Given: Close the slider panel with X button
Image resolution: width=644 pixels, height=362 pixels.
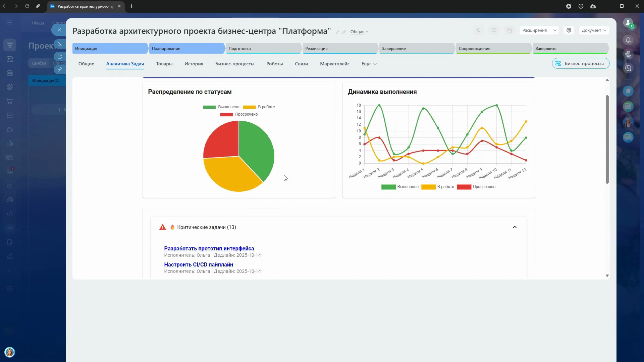Looking at the screenshot, I should (x=59, y=30).
